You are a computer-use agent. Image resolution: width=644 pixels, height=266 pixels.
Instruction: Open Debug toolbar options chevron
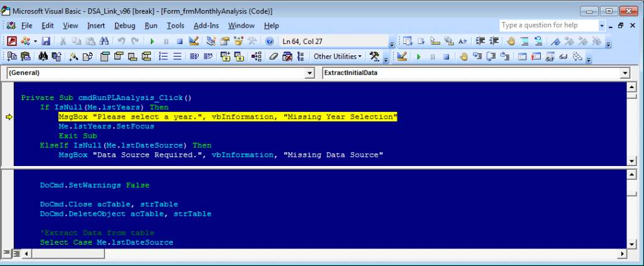[x=589, y=60]
